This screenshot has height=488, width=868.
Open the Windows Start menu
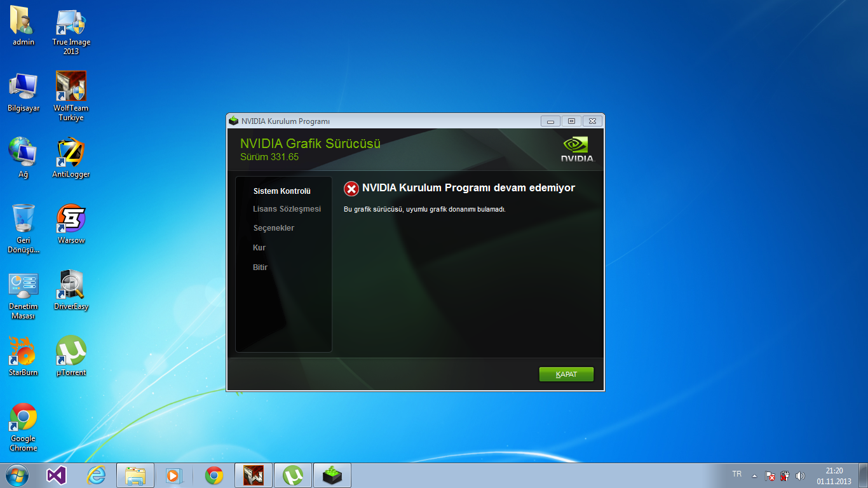pos(17,475)
